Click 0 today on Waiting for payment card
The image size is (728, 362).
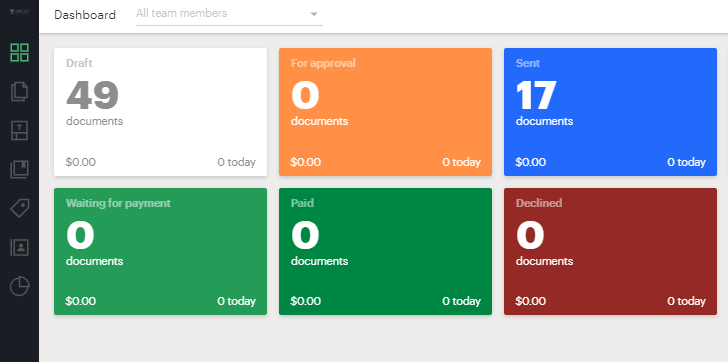[236, 301]
